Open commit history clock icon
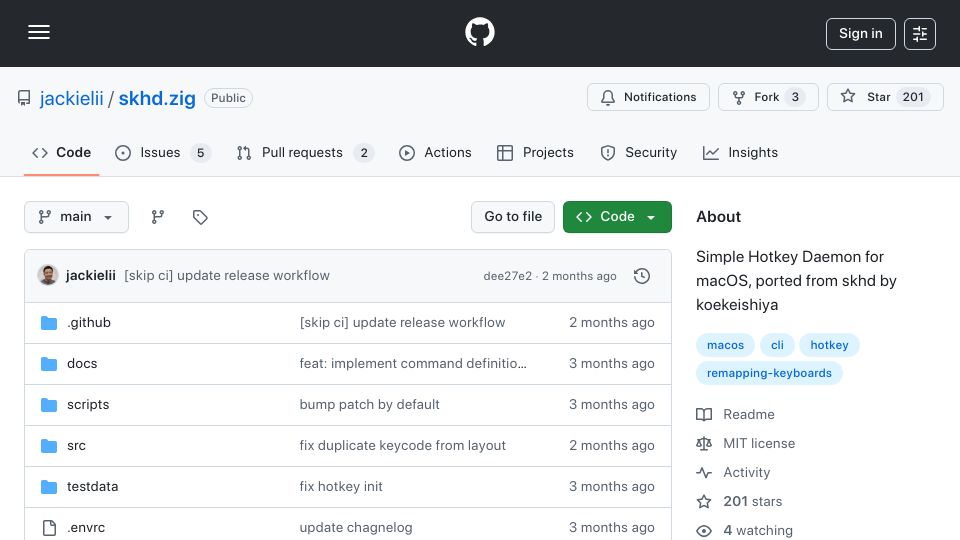Screen dimensions: 960x540 [642, 276]
